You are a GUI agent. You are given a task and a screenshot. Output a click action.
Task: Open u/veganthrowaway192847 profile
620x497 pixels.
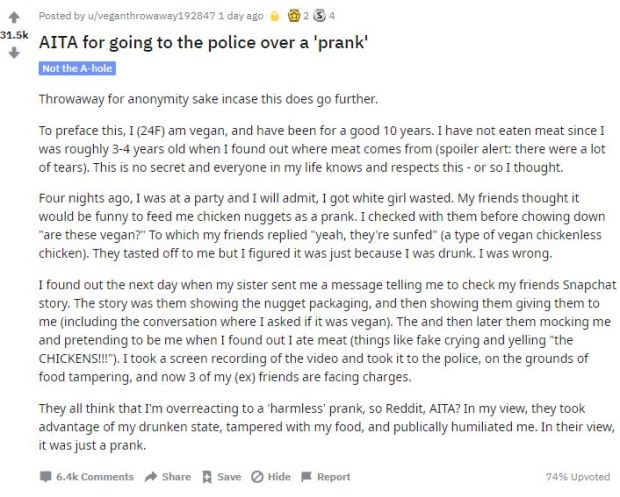[x=151, y=16]
